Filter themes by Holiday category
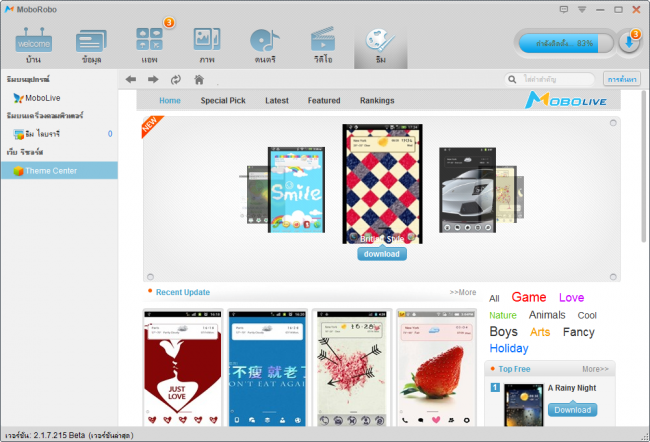This screenshot has width=650, height=442. coord(509,348)
